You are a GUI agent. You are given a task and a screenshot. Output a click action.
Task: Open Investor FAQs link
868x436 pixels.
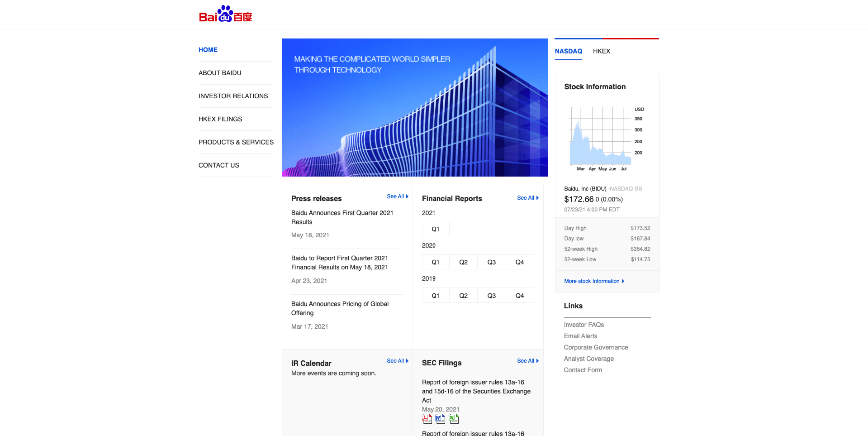[x=584, y=325]
